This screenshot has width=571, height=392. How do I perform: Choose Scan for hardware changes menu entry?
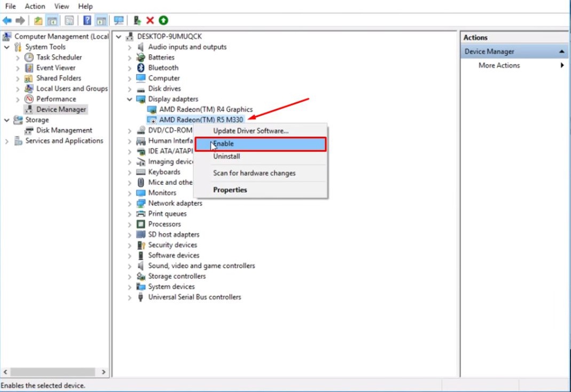pos(260,173)
